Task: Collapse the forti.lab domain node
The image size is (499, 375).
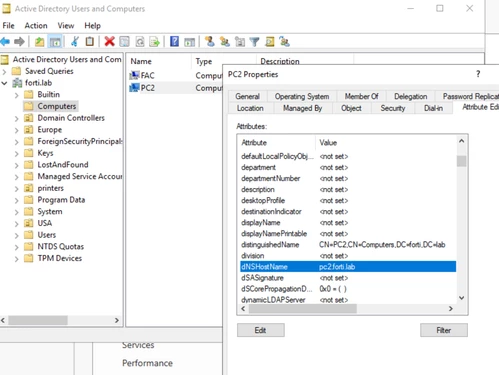Action: click(4, 83)
